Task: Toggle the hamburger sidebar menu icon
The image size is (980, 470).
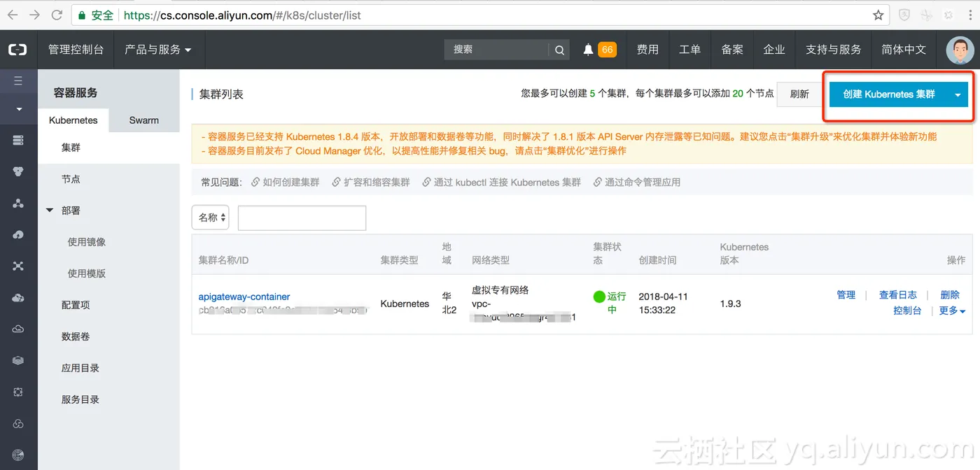Action: [x=18, y=81]
